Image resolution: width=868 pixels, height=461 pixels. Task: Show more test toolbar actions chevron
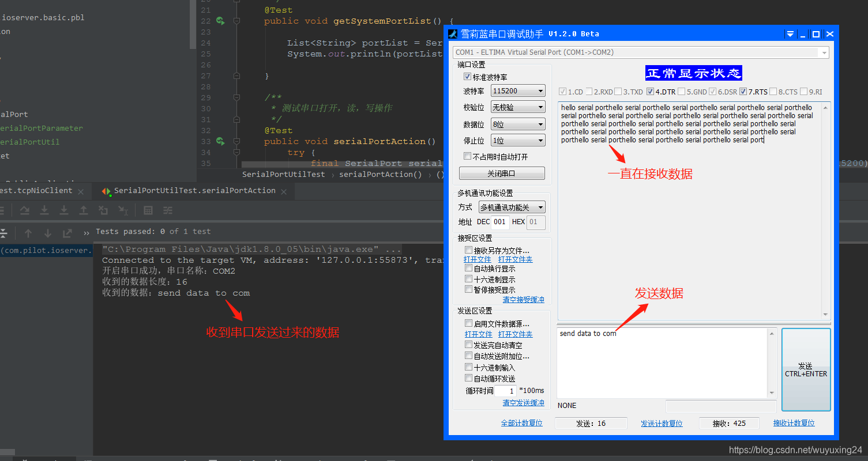coord(87,233)
